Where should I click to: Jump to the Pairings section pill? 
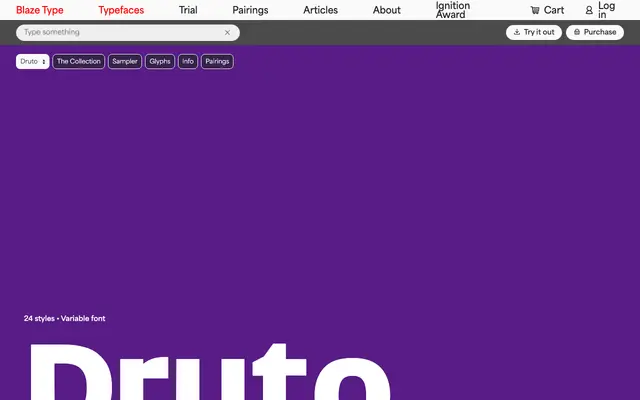[x=217, y=62]
